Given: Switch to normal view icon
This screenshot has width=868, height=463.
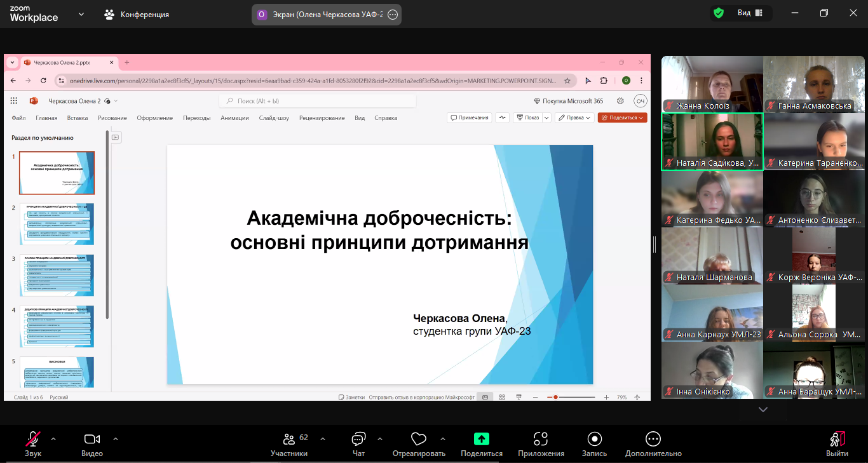Looking at the screenshot, I should coord(485,397).
